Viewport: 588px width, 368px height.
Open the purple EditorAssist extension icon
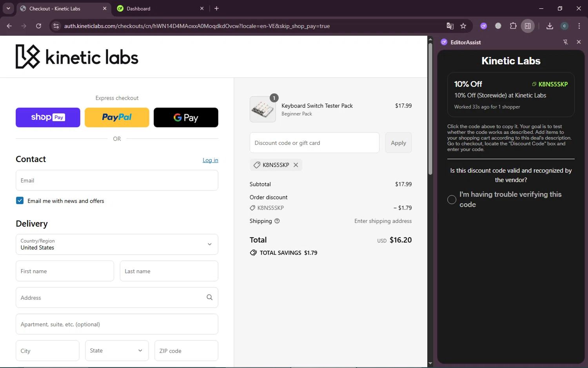click(x=484, y=26)
